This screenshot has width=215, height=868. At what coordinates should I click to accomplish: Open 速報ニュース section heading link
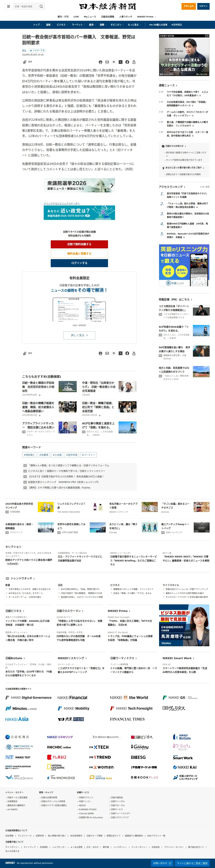168,85
